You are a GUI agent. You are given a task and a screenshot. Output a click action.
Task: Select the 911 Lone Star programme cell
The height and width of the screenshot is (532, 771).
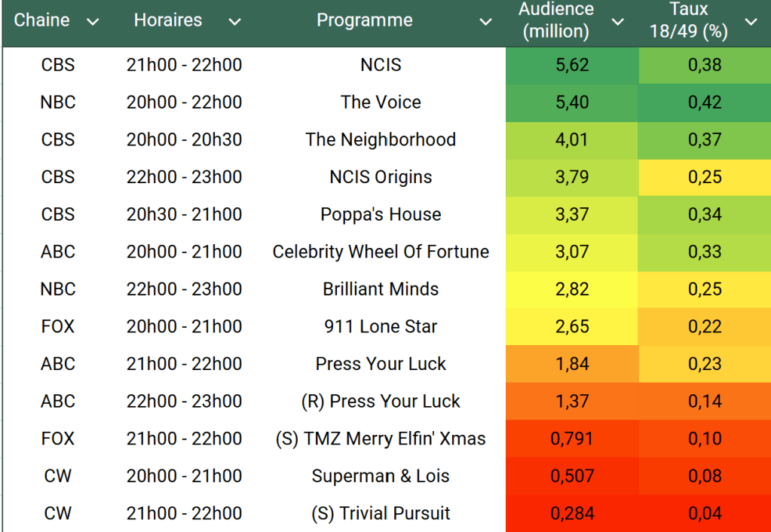click(x=381, y=327)
